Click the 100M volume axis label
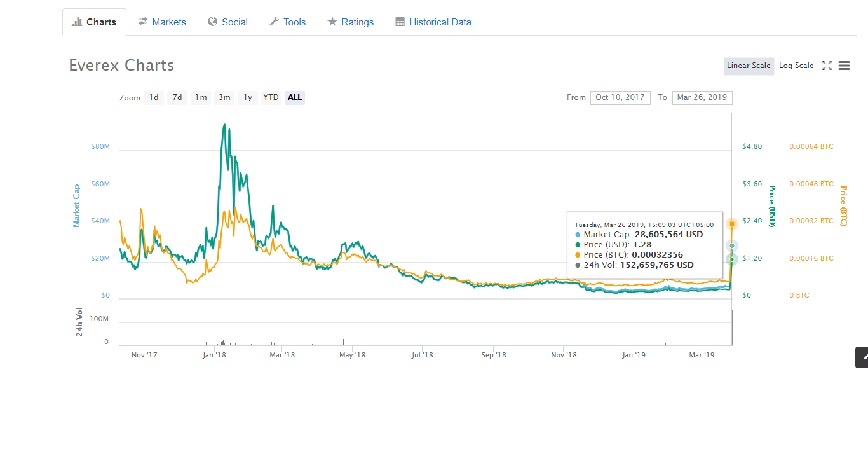Screen dimensions: 868x463 click(x=98, y=319)
